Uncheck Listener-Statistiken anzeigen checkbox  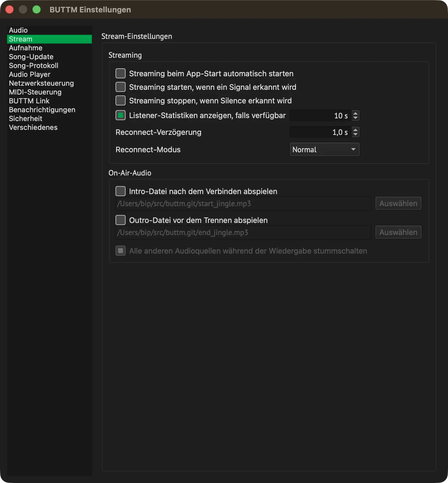(121, 115)
